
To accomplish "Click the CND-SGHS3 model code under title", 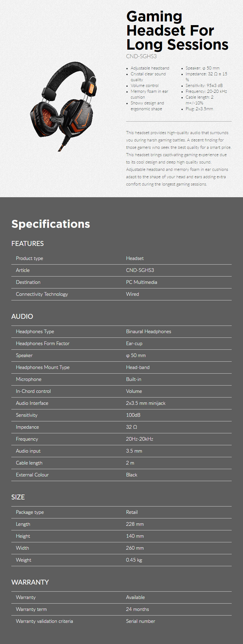I will click(141, 56).
